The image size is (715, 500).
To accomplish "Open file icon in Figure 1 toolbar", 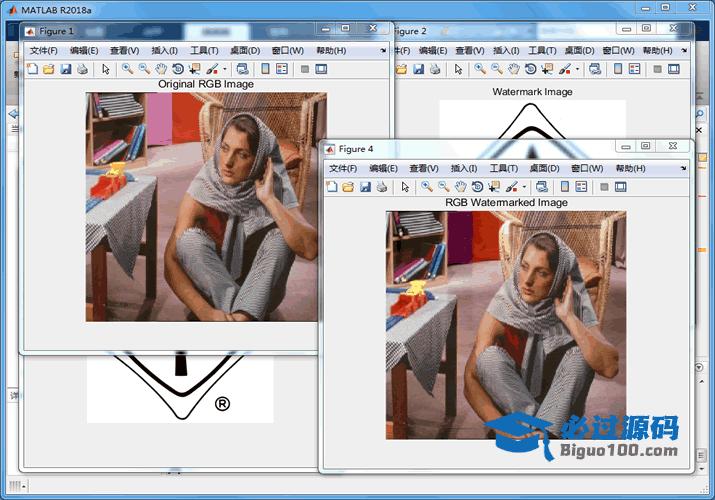I will pyautogui.click(x=49, y=69).
